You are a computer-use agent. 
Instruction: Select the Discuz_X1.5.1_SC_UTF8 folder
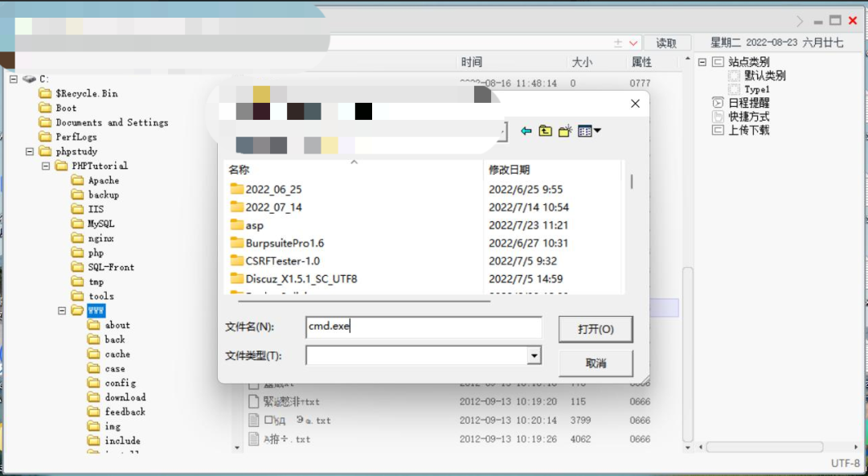coord(294,279)
